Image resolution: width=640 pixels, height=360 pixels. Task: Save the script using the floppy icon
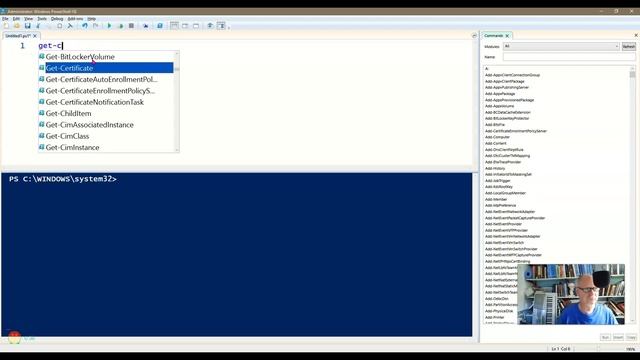(x=27, y=26)
